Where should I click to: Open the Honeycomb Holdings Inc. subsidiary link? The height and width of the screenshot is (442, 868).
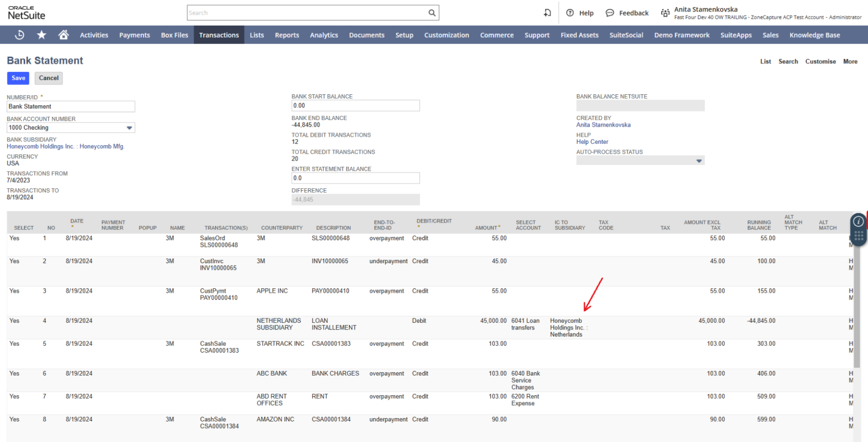coord(65,147)
